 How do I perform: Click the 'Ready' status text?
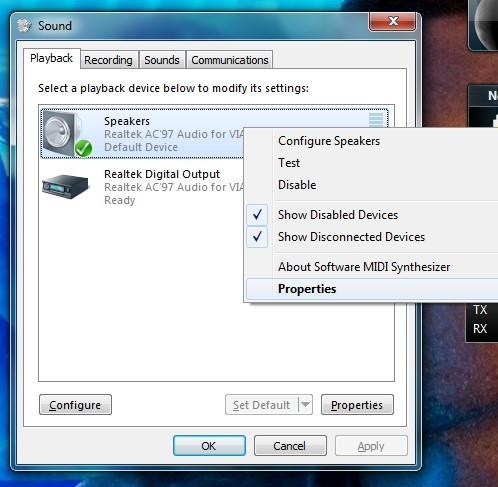[x=120, y=200]
